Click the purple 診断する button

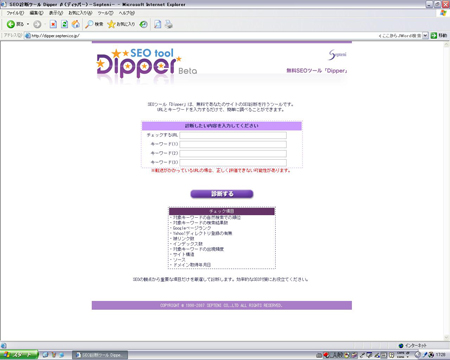[222, 194]
